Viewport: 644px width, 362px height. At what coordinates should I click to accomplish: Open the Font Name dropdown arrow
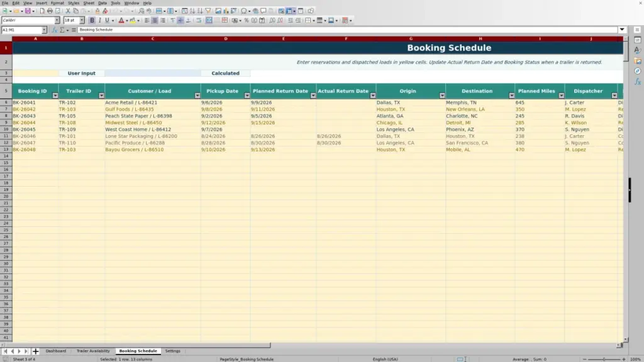pos(57,20)
